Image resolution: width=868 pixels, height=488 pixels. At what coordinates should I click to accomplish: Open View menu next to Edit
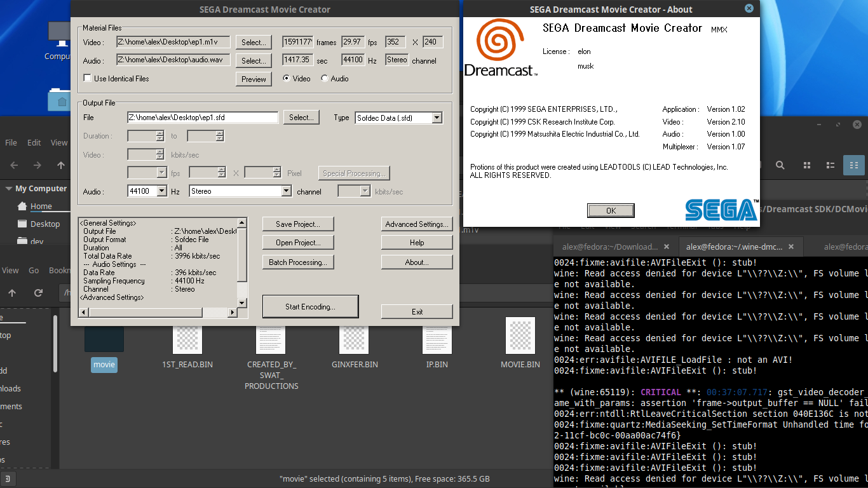[x=59, y=142]
